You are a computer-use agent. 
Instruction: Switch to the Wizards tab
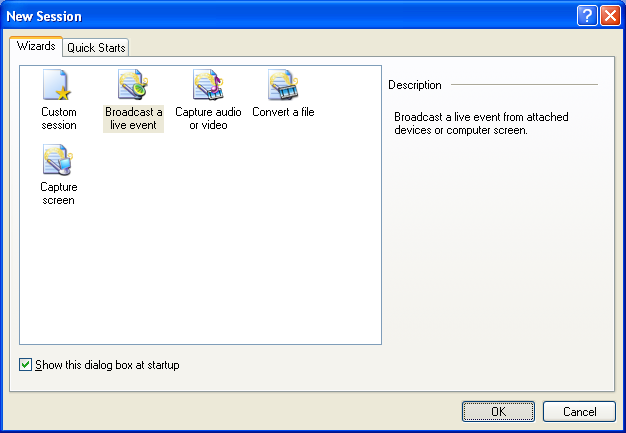coord(36,47)
